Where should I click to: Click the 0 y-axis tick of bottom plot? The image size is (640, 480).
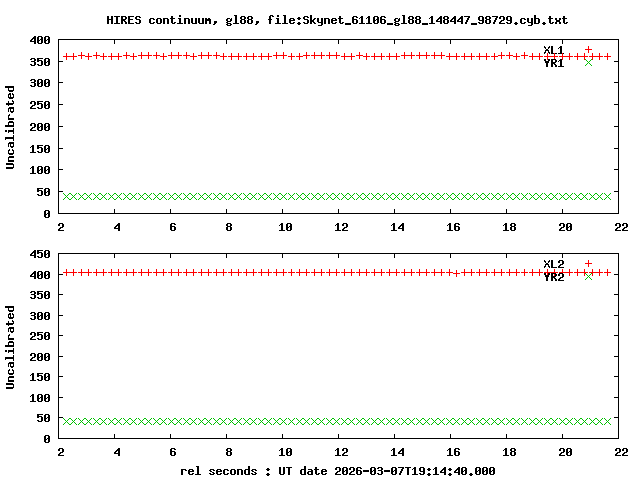click(x=48, y=439)
